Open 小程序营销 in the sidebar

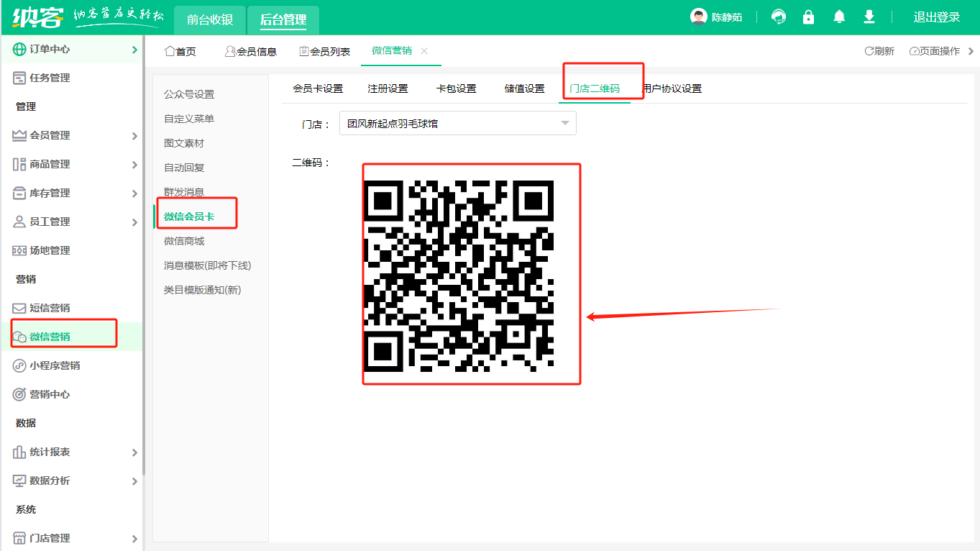coord(54,365)
